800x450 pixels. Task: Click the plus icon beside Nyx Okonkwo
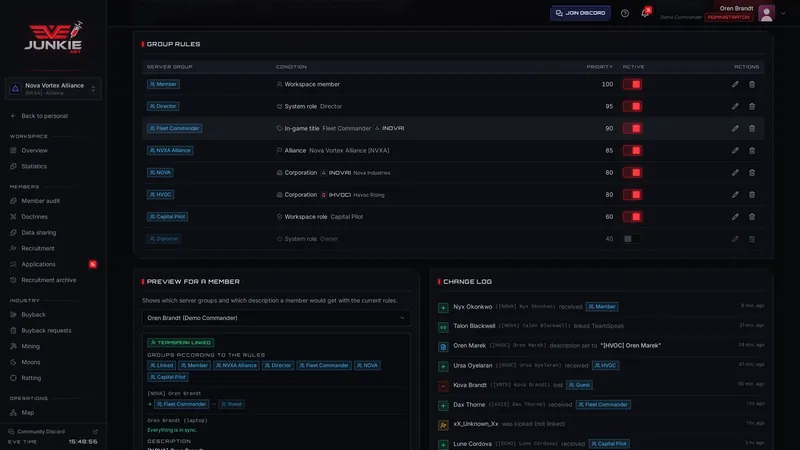click(443, 307)
